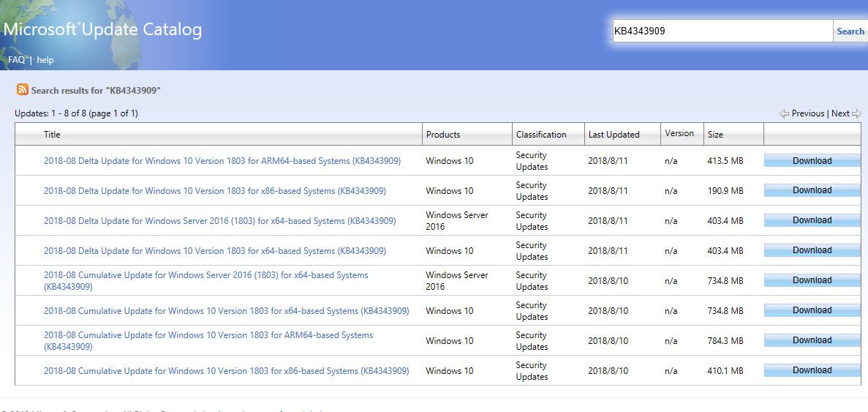This screenshot has height=412, width=868.
Task: Click the Previous page arrow icon
Action: (x=784, y=113)
